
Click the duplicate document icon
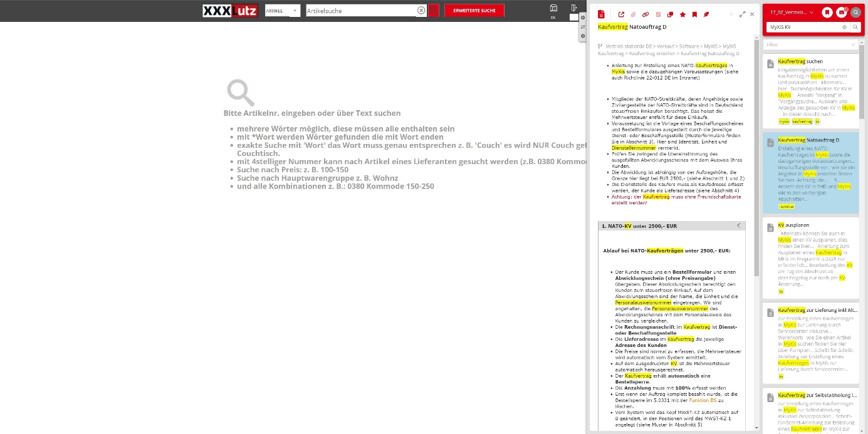pos(670,14)
